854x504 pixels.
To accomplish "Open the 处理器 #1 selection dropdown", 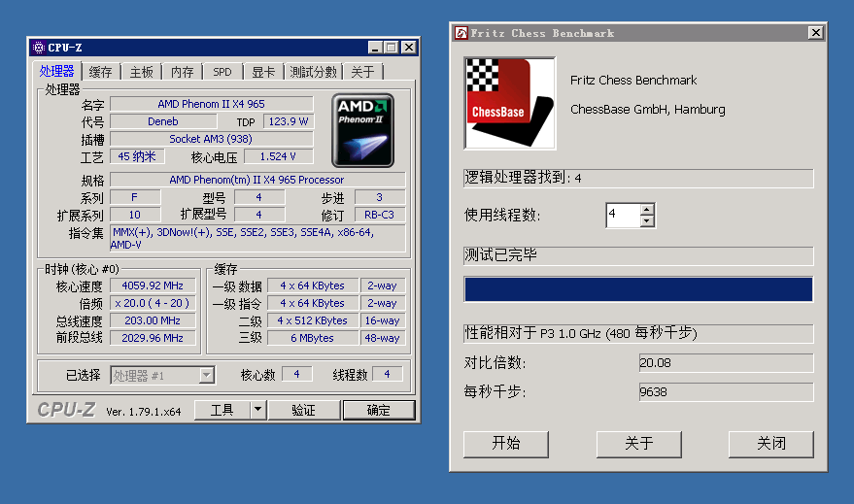I will (206, 375).
